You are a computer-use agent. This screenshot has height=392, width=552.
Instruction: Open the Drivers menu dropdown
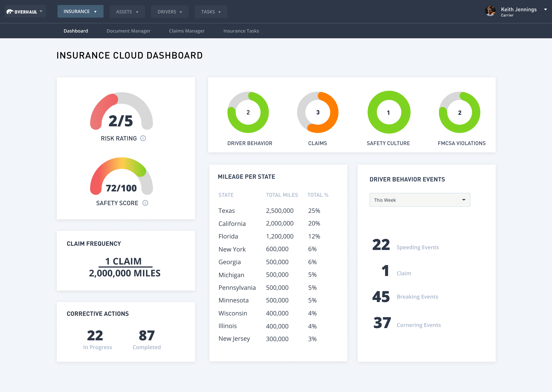[170, 12]
